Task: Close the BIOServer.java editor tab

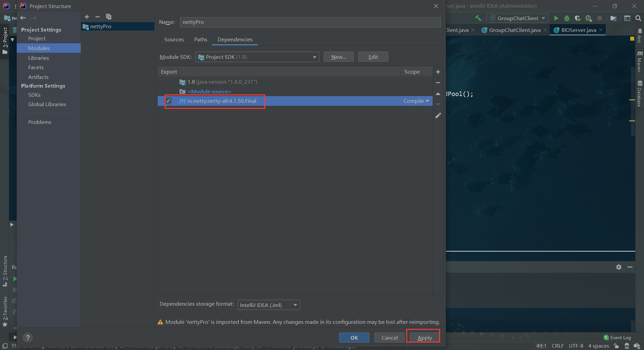Action: coord(601,30)
